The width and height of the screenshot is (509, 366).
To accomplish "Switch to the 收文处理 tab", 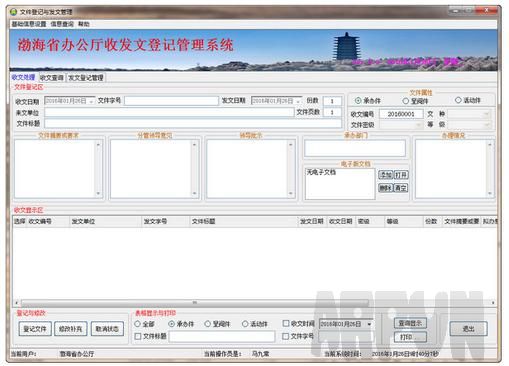I will point(23,77).
